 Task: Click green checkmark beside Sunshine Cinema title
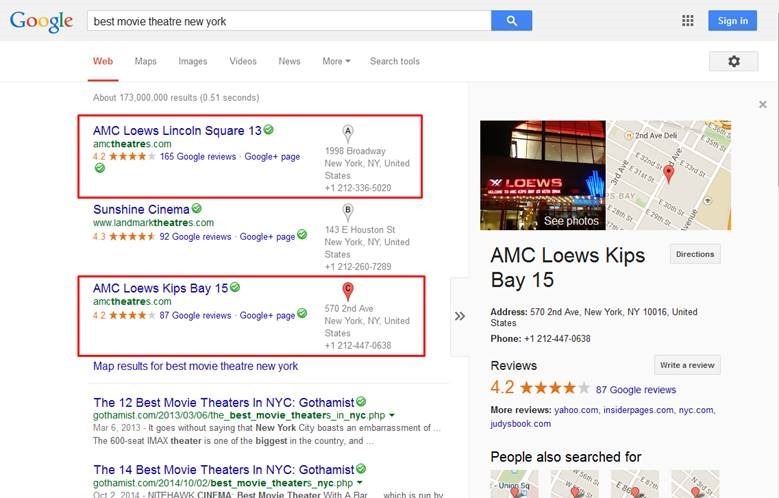tap(197, 209)
